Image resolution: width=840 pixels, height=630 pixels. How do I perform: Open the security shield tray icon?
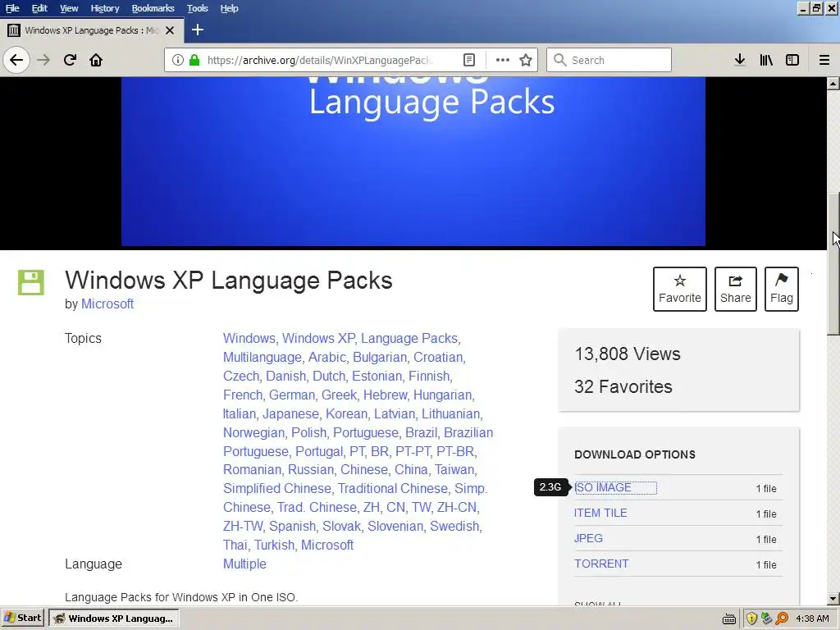[x=751, y=619]
